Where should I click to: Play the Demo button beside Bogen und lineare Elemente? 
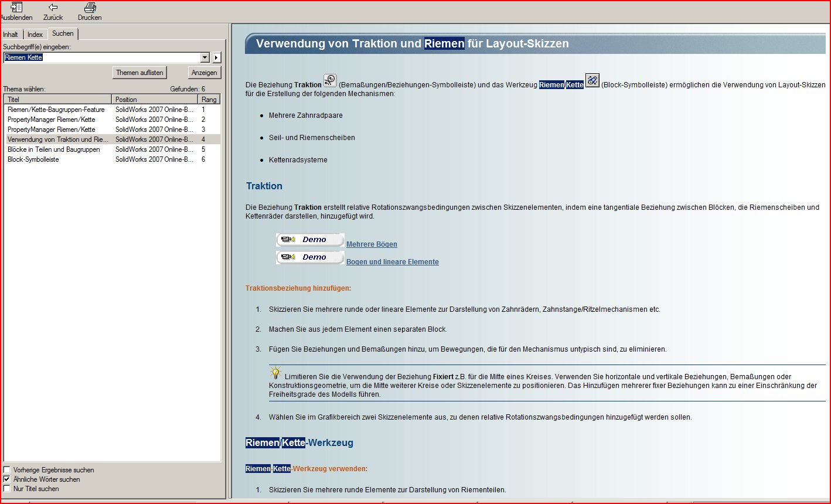(310, 257)
